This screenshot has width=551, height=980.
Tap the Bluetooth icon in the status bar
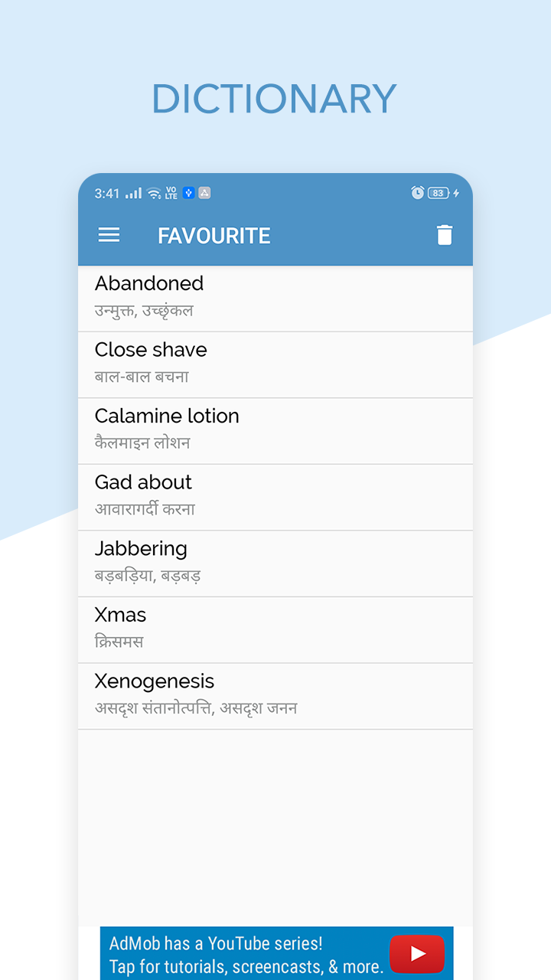(189, 193)
